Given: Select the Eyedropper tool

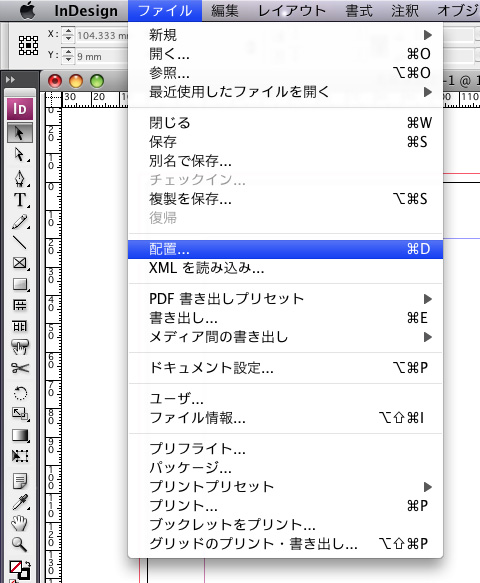Looking at the screenshot, I should 20,502.
